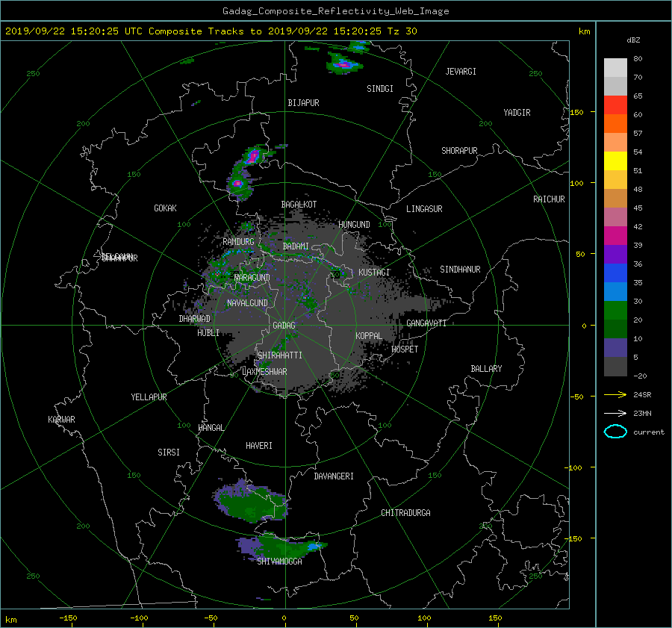The height and width of the screenshot is (628, 672).
Task: Click the dark gray -20 dBZ legend swatch
Action: 615,367
